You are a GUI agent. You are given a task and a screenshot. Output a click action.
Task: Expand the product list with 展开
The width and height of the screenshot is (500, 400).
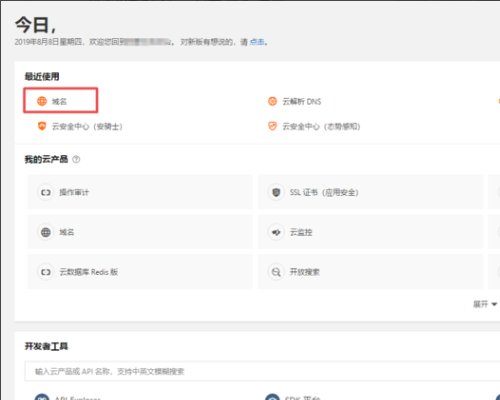point(485,304)
